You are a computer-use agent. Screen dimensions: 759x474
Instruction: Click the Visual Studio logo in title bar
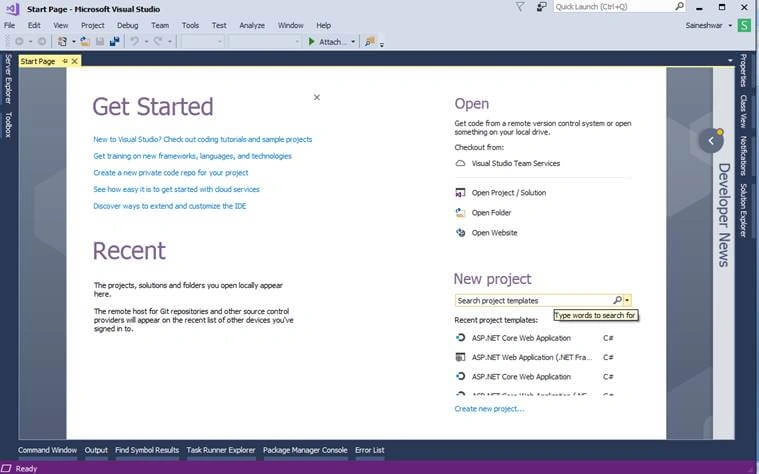click(13, 9)
